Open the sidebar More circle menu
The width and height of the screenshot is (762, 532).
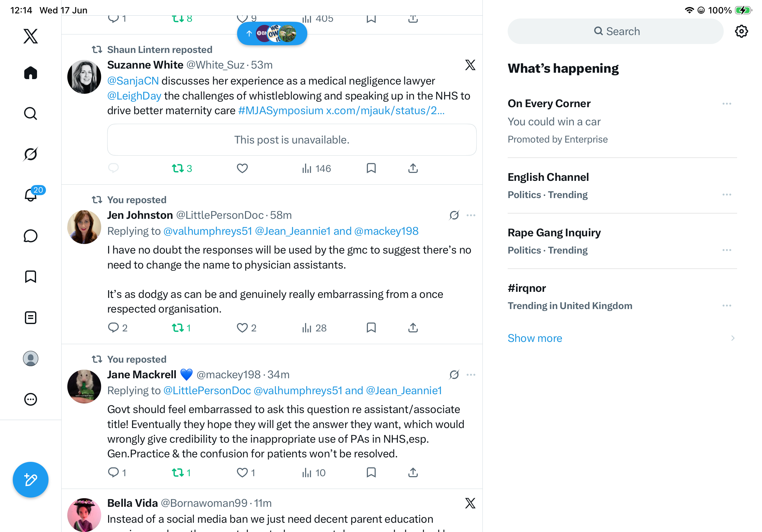click(31, 399)
